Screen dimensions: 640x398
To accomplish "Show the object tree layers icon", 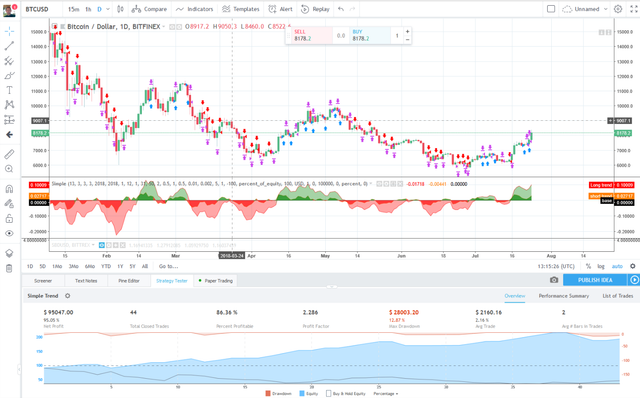I will click(x=9, y=253).
